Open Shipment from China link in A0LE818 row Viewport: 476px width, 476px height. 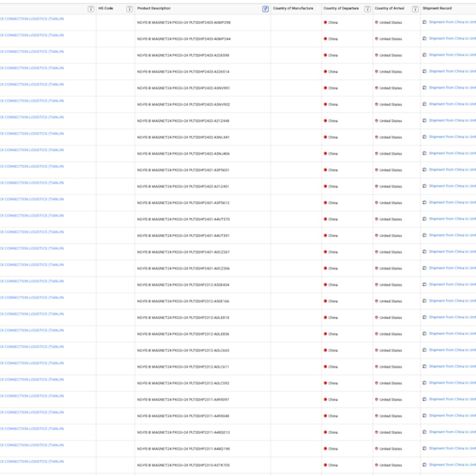tap(452, 317)
